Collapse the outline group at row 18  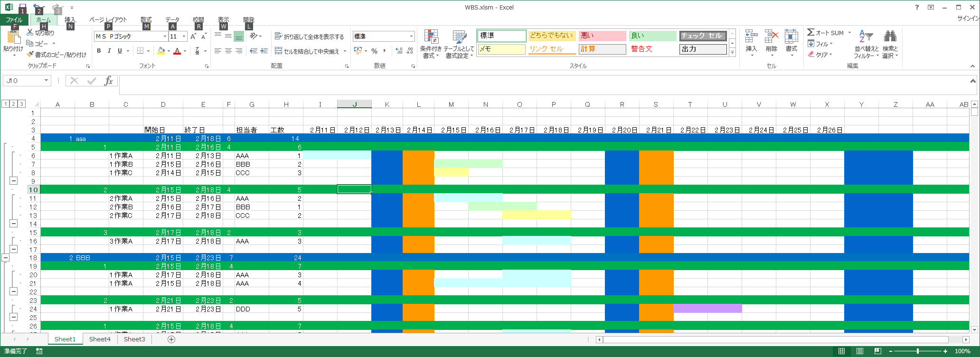(x=5, y=258)
